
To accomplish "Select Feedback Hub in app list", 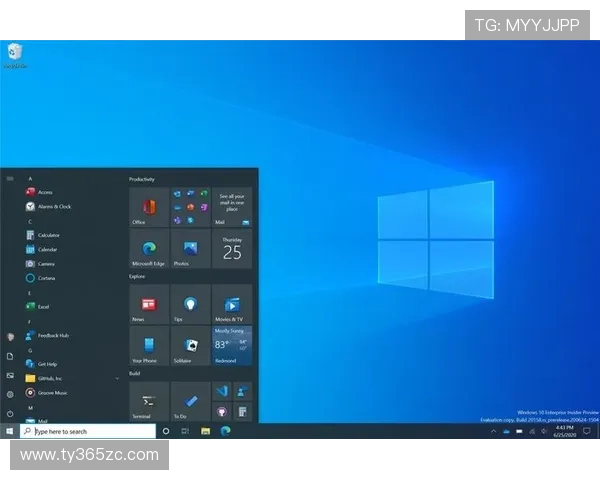I will coord(53,336).
